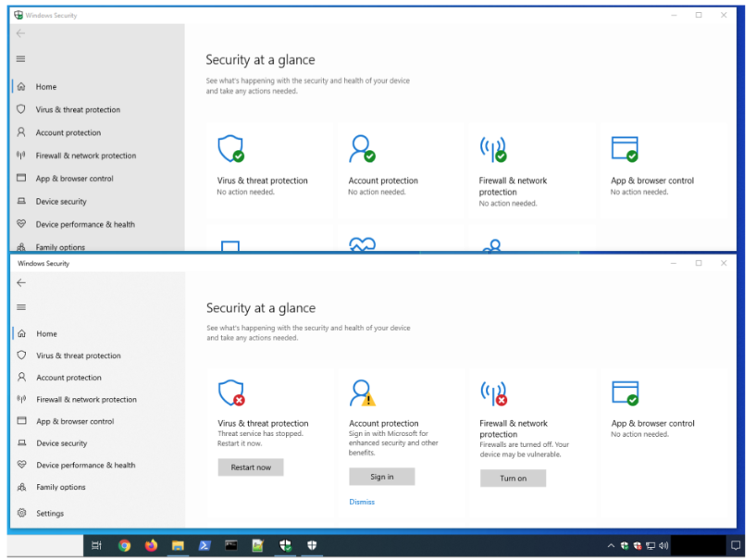This screenshot has height=560, width=756.
Task: Click 'Virus & threat protection' tile title in upper window
Action: click(262, 180)
